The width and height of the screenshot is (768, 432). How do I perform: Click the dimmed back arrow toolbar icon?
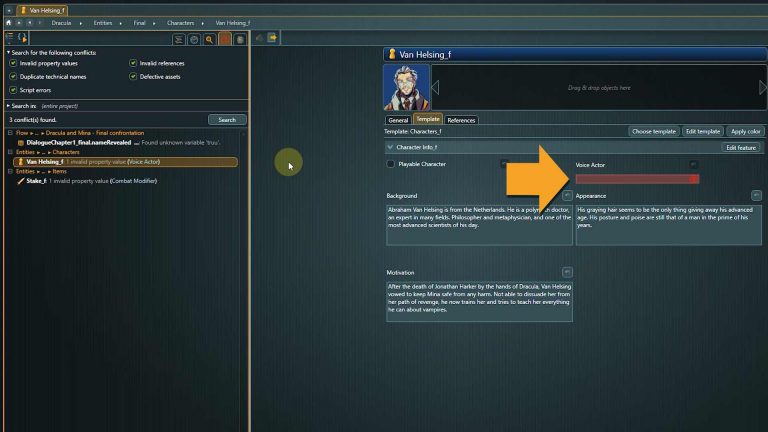[x=260, y=38]
